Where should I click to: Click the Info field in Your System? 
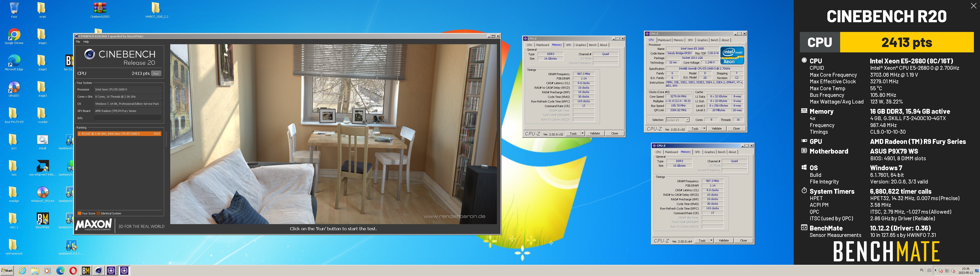click(127, 118)
